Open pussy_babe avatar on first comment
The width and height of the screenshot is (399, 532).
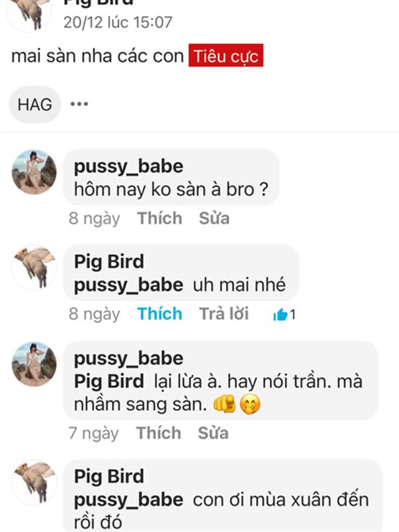click(35, 172)
